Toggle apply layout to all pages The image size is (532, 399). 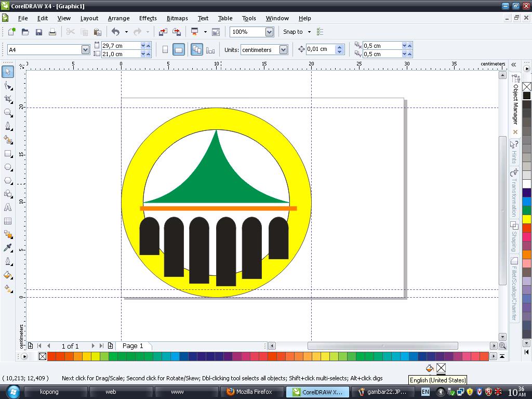197,49
